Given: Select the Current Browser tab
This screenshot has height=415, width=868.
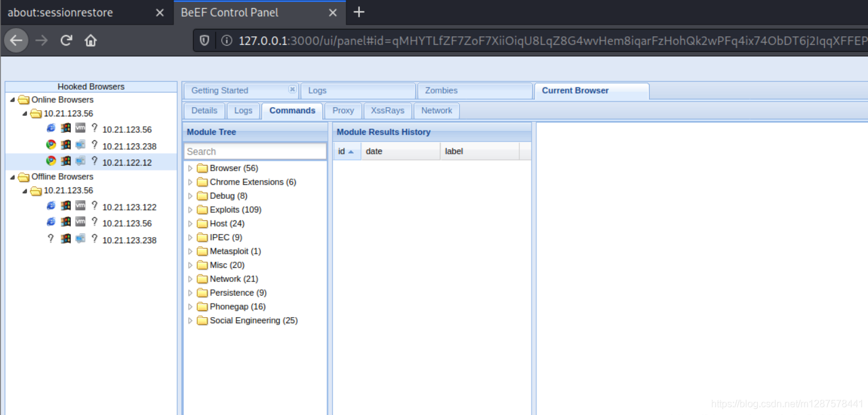Looking at the screenshot, I should pos(592,91).
